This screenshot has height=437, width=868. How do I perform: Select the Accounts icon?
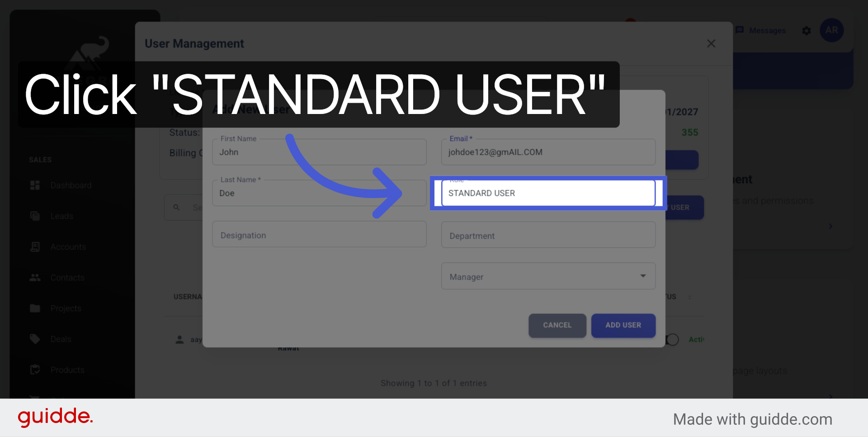coord(35,247)
